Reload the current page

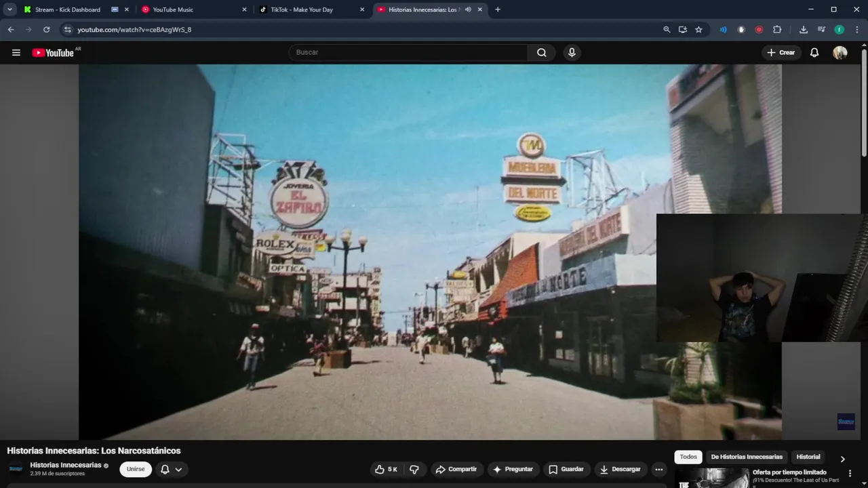pyautogui.click(x=46, y=30)
